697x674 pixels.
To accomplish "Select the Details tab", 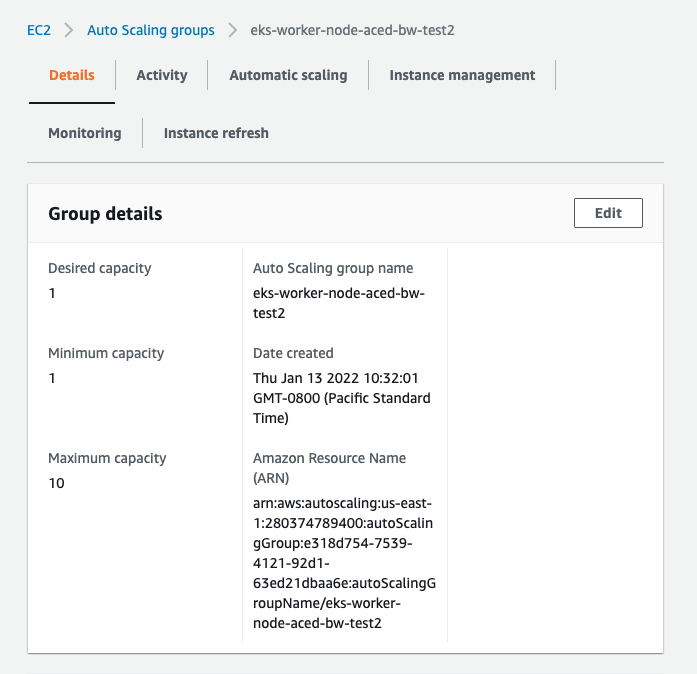I will point(72,75).
